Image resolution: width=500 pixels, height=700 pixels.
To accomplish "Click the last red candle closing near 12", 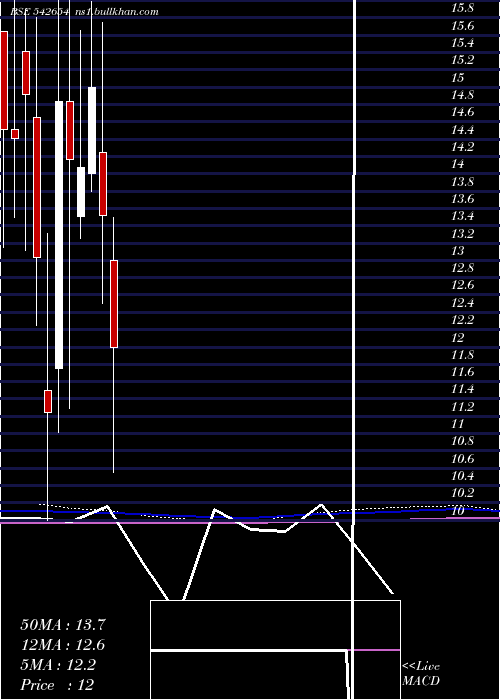I will 114,304.
